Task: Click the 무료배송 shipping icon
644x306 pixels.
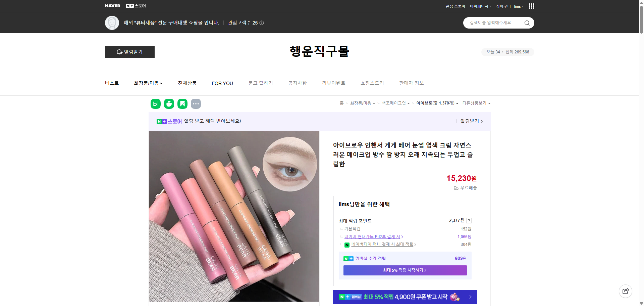Action: click(x=455, y=188)
